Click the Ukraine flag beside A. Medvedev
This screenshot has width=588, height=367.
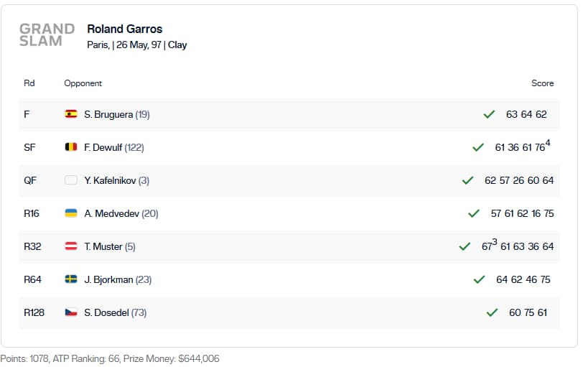tap(71, 213)
